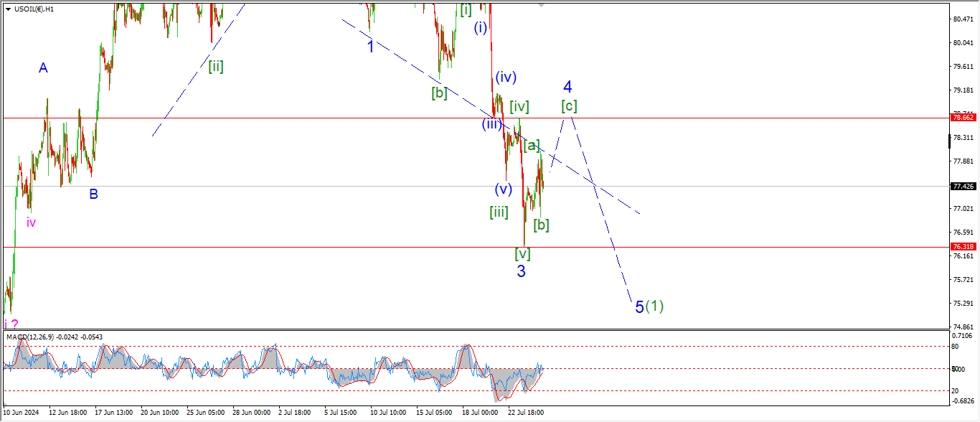
Task: Click the blue (iv) wave label
Action: coord(505,77)
